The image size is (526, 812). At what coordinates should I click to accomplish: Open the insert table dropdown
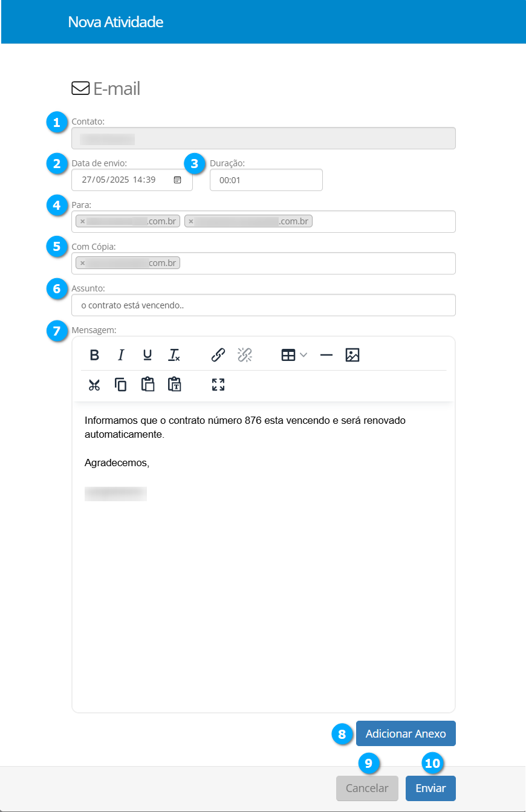pyautogui.click(x=294, y=355)
